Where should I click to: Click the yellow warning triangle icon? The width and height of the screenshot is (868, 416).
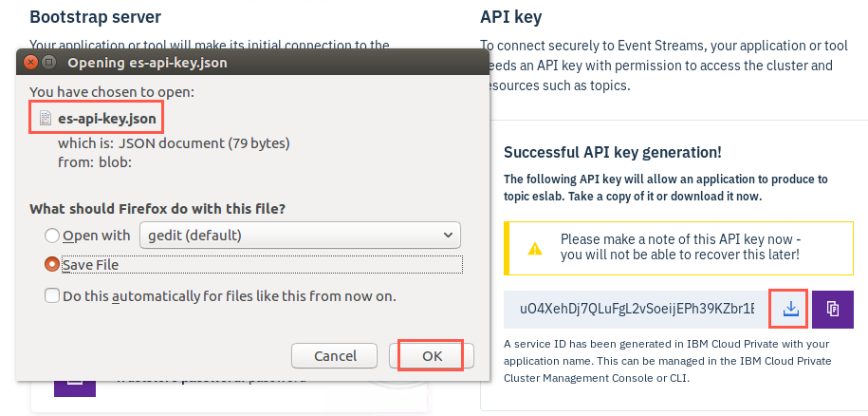(535, 249)
